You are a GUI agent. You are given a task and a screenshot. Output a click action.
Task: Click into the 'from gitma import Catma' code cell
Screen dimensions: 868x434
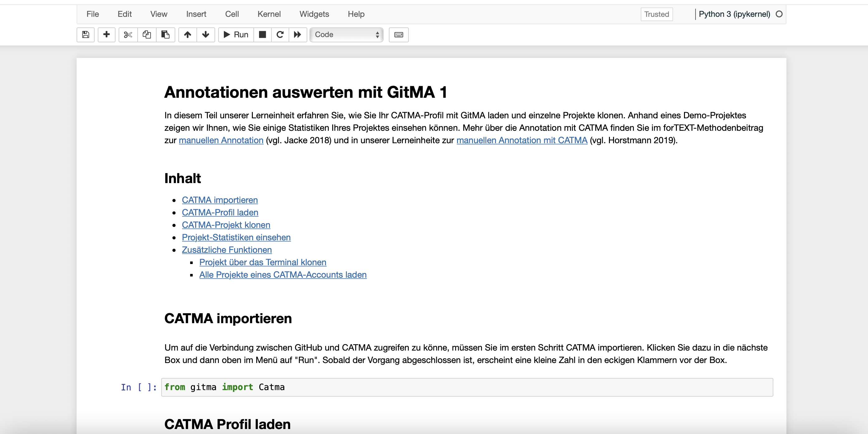(x=467, y=387)
